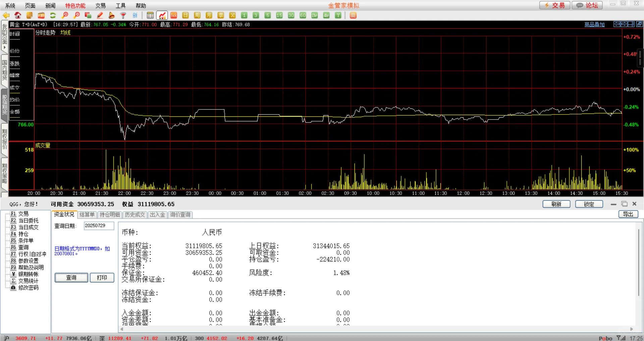
Task: Click the chart previous left-arrow icon
Action: coord(617,24)
